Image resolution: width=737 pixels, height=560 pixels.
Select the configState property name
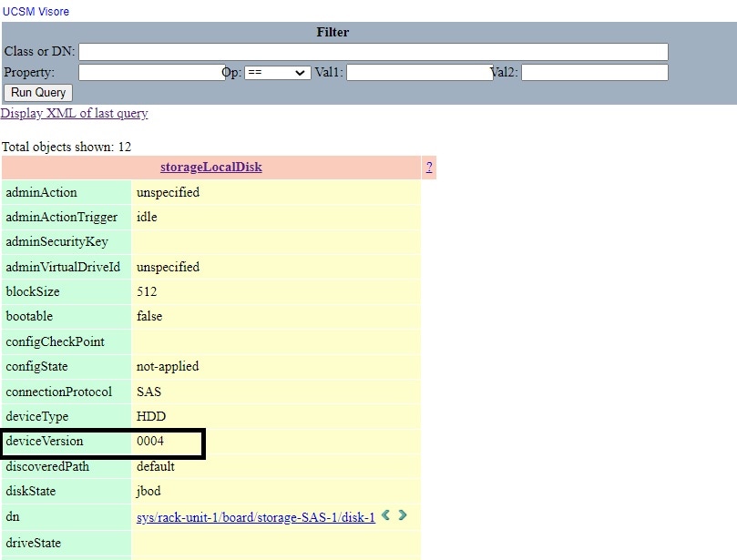point(36,366)
